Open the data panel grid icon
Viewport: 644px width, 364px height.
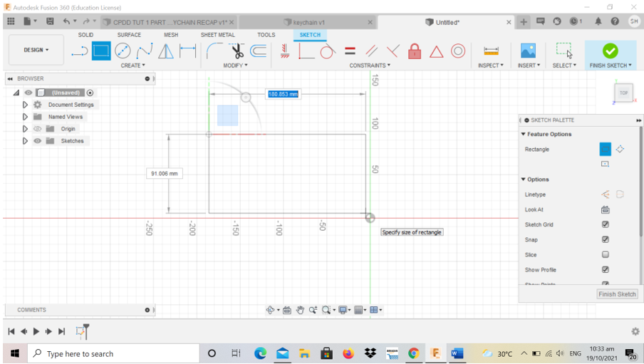11,21
